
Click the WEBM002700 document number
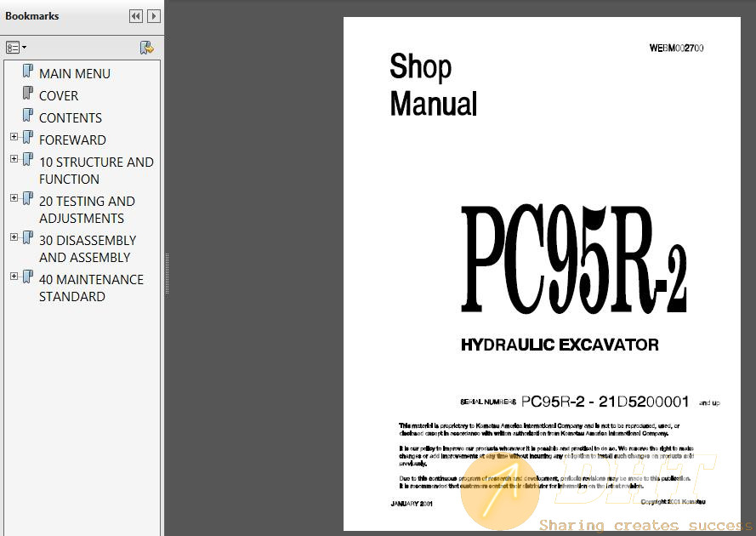click(x=676, y=48)
